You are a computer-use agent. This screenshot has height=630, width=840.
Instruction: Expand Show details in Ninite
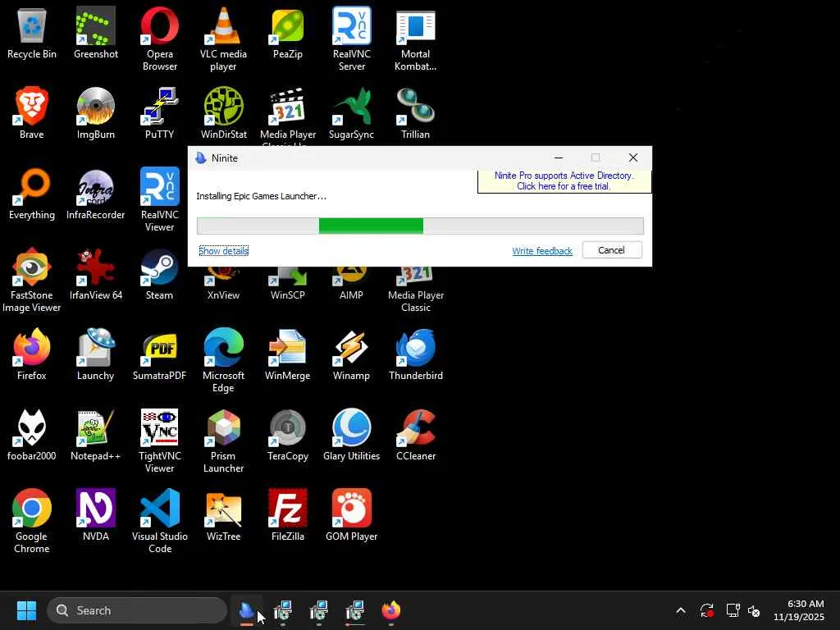coord(223,251)
